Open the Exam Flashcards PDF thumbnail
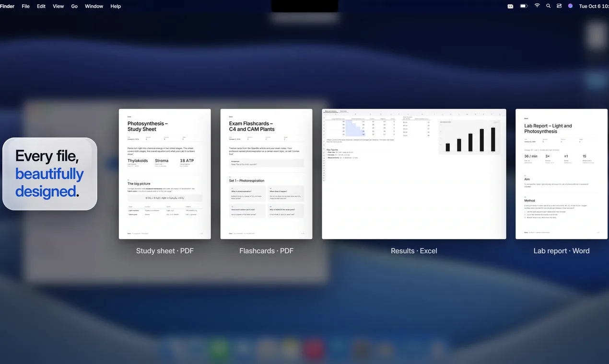Screen dimensions: 609x364 tap(266, 174)
